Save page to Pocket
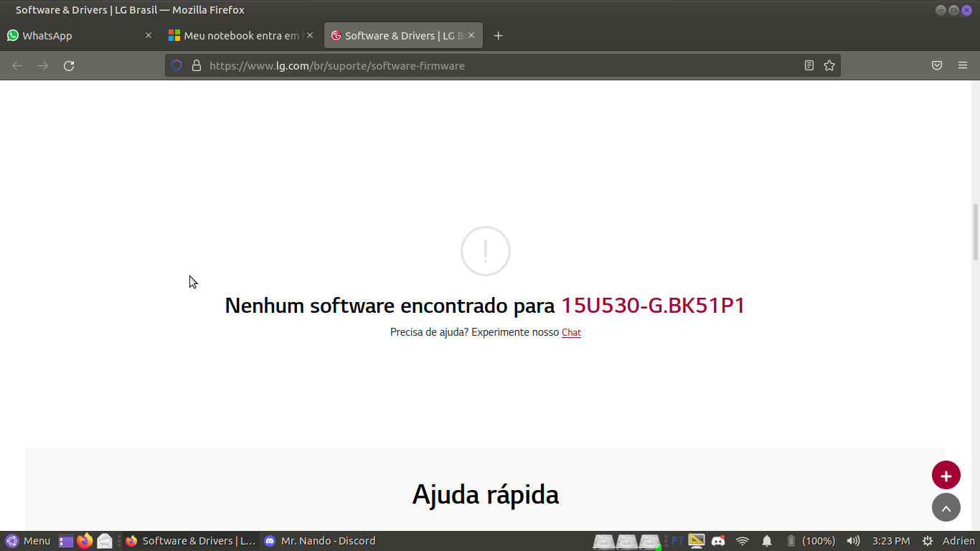The image size is (980, 551). coord(937,65)
